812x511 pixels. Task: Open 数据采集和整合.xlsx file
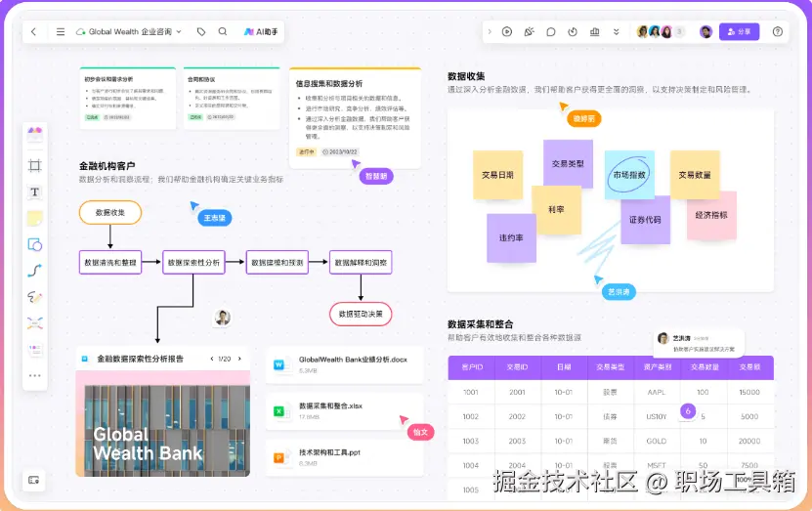tap(344, 411)
